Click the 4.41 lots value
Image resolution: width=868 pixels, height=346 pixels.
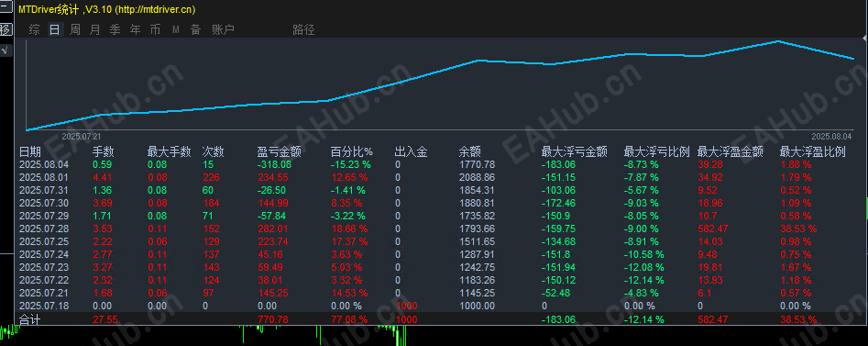pos(102,177)
